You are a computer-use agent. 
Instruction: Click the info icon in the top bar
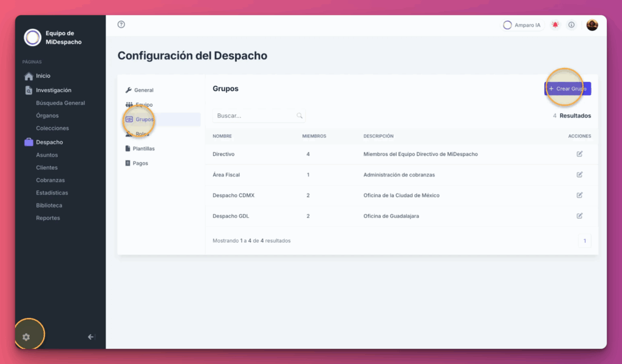571,25
